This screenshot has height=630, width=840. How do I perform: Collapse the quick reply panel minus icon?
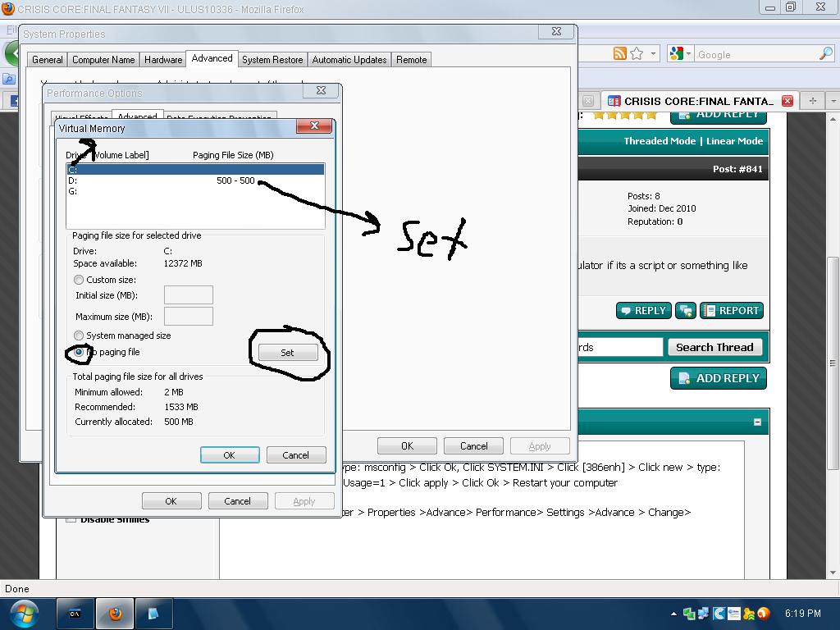click(757, 422)
